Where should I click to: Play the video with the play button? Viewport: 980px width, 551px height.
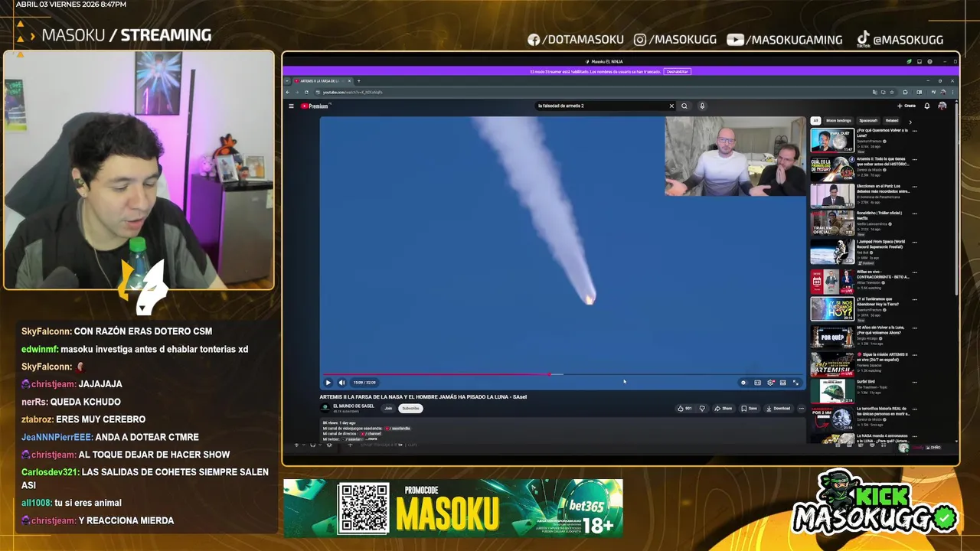(x=328, y=383)
